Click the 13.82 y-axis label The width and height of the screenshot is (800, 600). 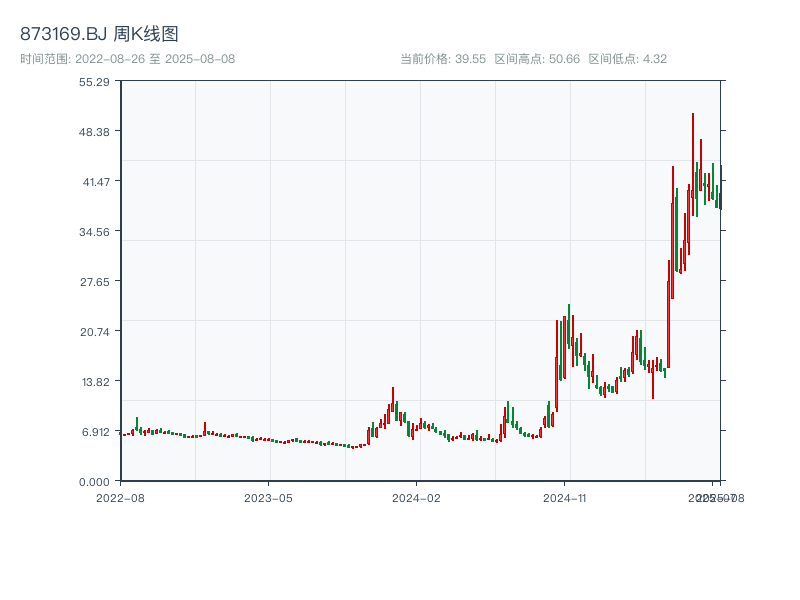(95, 382)
